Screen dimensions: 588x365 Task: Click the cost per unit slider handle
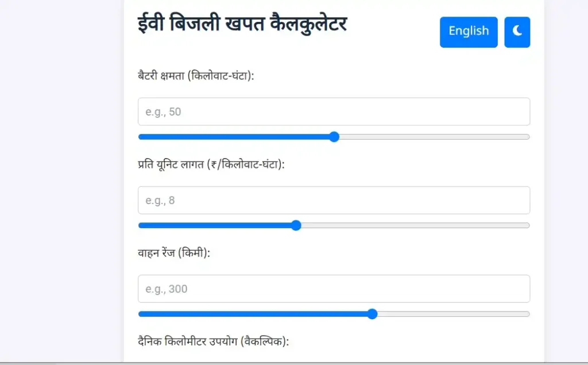[x=296, y=225]
